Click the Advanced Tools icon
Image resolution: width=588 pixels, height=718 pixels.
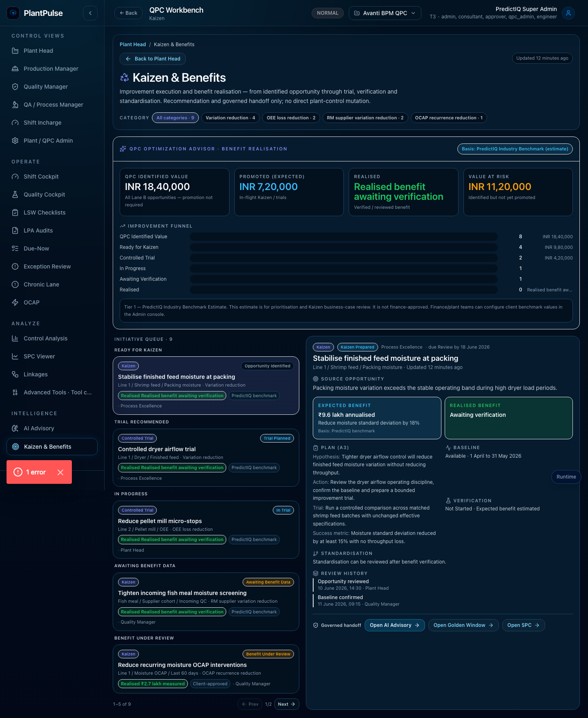(15, 392)
